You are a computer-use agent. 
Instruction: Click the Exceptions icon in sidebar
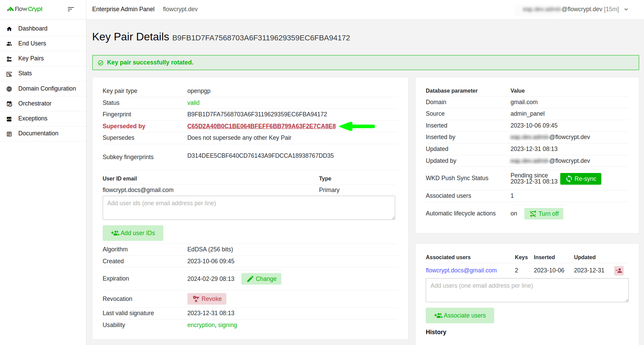tap(9, 119)
